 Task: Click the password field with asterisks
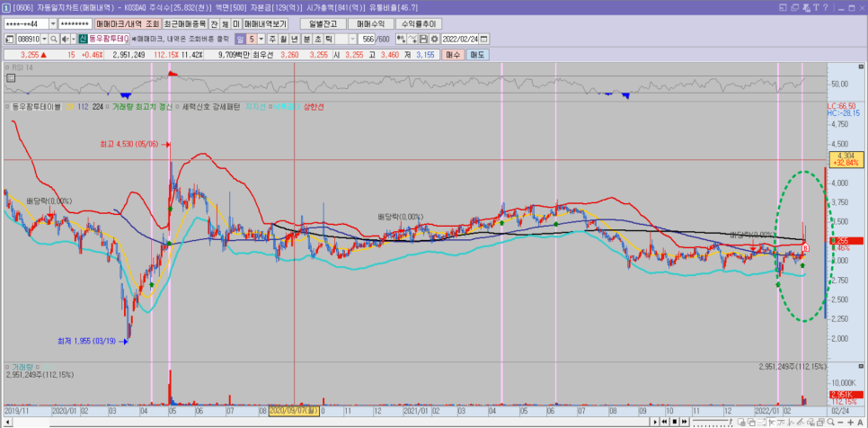pos(75,23)
